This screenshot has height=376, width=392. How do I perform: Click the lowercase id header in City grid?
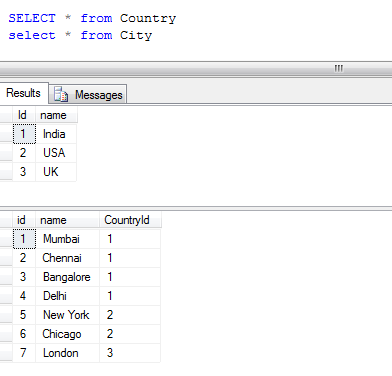(24, 220)
